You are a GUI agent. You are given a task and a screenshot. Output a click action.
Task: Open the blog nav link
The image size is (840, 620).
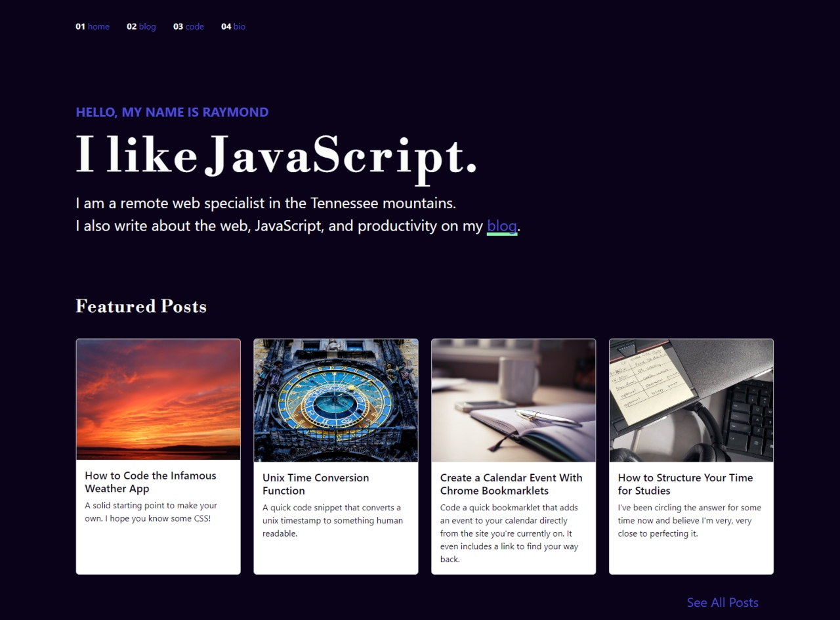click(x=148, y=27)
